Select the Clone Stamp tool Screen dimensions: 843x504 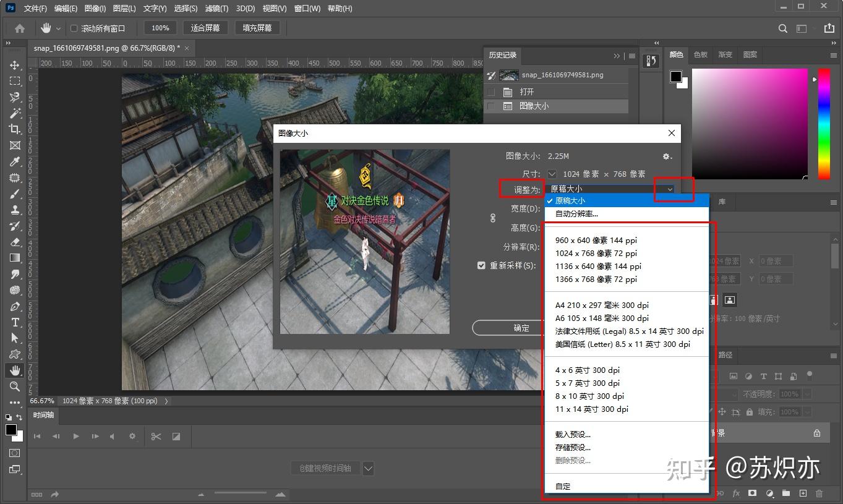(15, 210)
